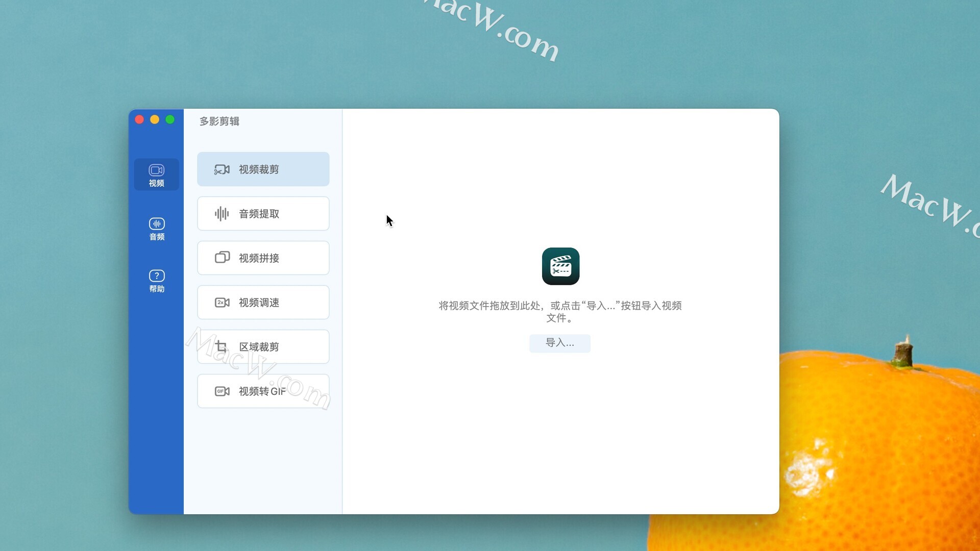The width and height of the screenshot is (980, 551).
Task: Select the 视频裁剪 text label
Action: 259,169
